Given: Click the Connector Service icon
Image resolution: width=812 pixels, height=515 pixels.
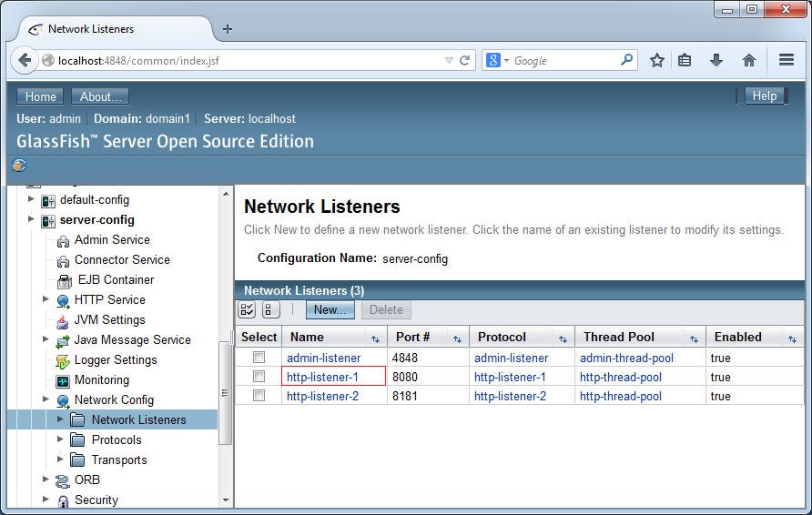Looking at the screenshot, I should point(63,261).
